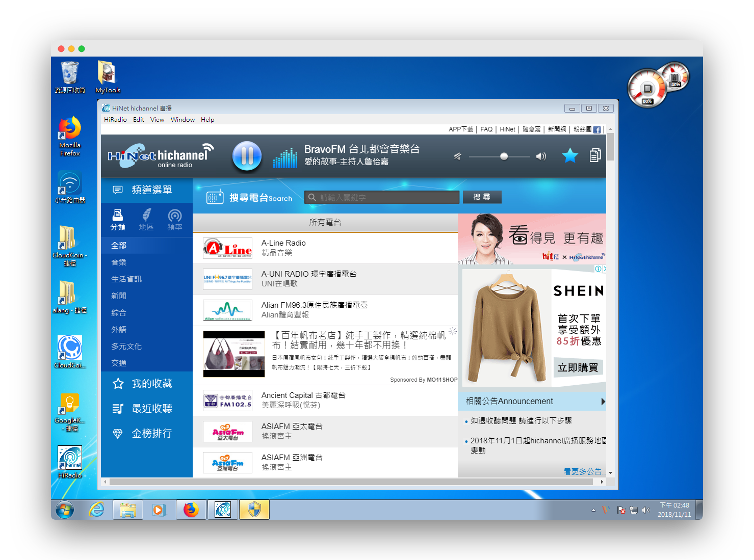The width and height of the screenshot is (754, 560).
Task: Select 多元文化 category in sidebar
Action: pos(147,346)
